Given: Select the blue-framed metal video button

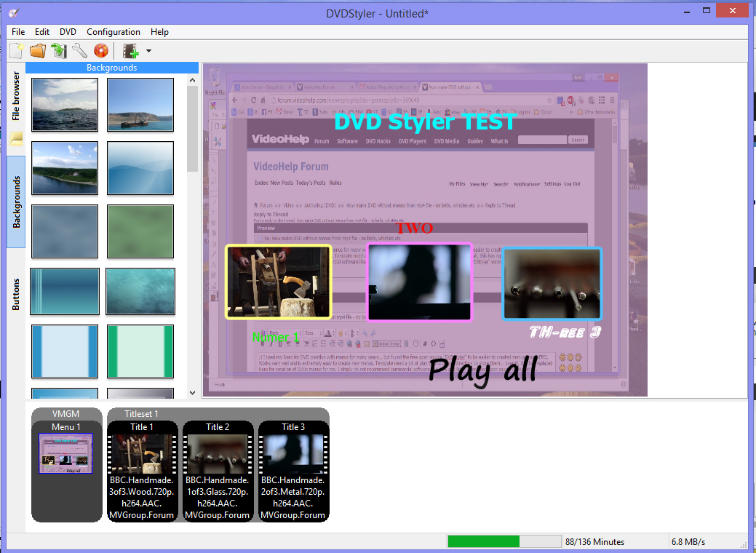Looking at the screenshot, I should [552, 283].
